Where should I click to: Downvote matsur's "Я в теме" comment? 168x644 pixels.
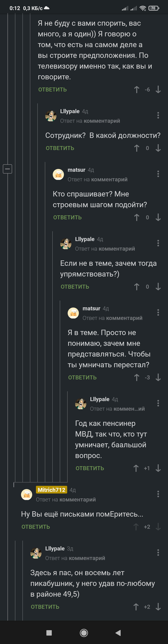click(158, 378)
